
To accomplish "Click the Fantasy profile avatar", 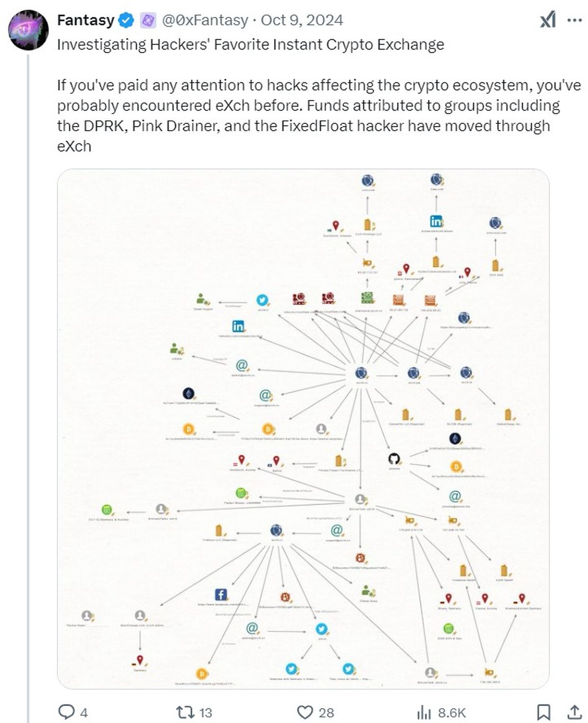I will (28, 29).
